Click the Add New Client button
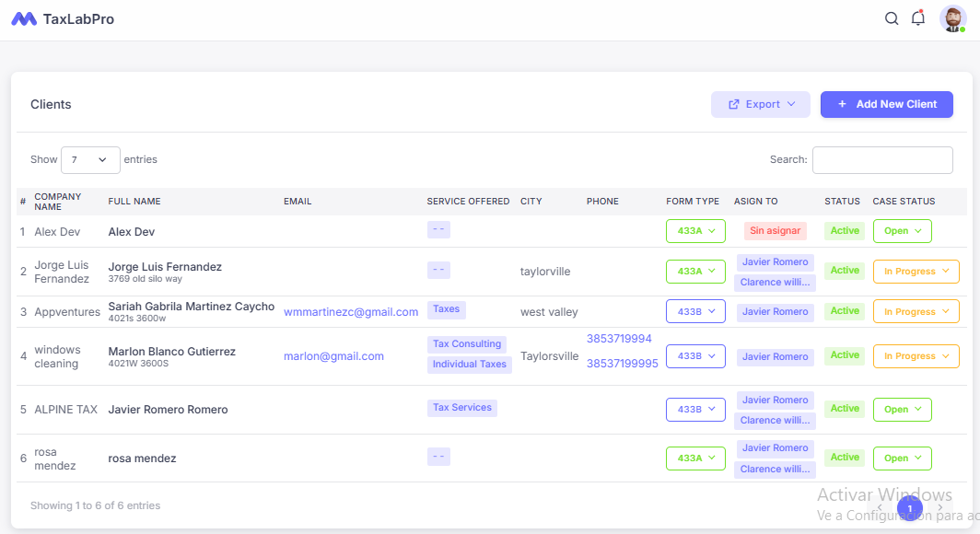980x534 pixels. pyautogui.click(x=886, y=104)
